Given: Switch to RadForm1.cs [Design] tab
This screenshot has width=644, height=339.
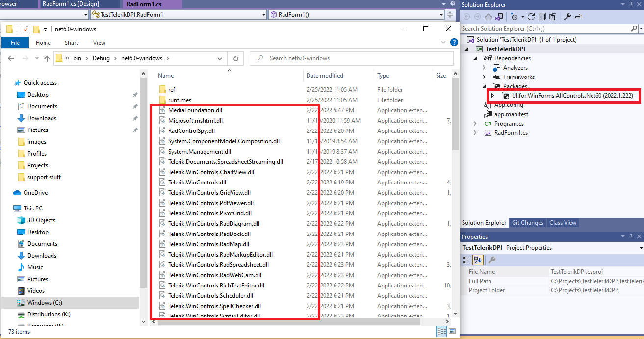Looking at the screenshot, I should 71,4.
